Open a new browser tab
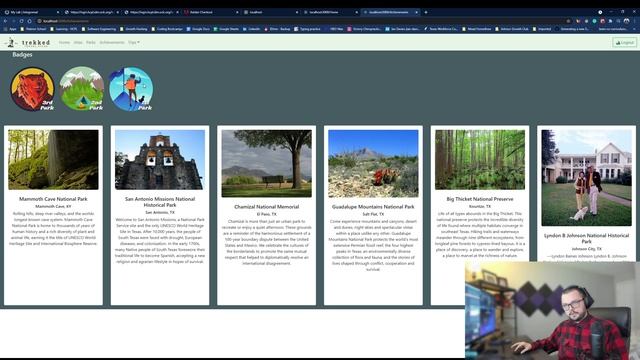640x360 pixels. [426, 12]
